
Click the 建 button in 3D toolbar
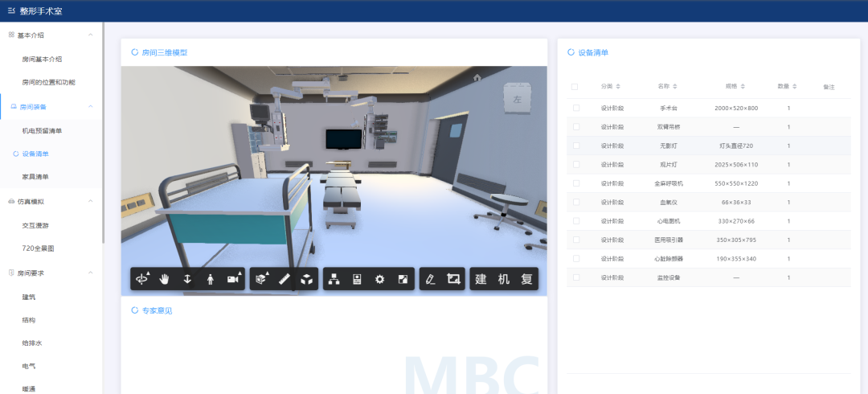coord(481,279)
